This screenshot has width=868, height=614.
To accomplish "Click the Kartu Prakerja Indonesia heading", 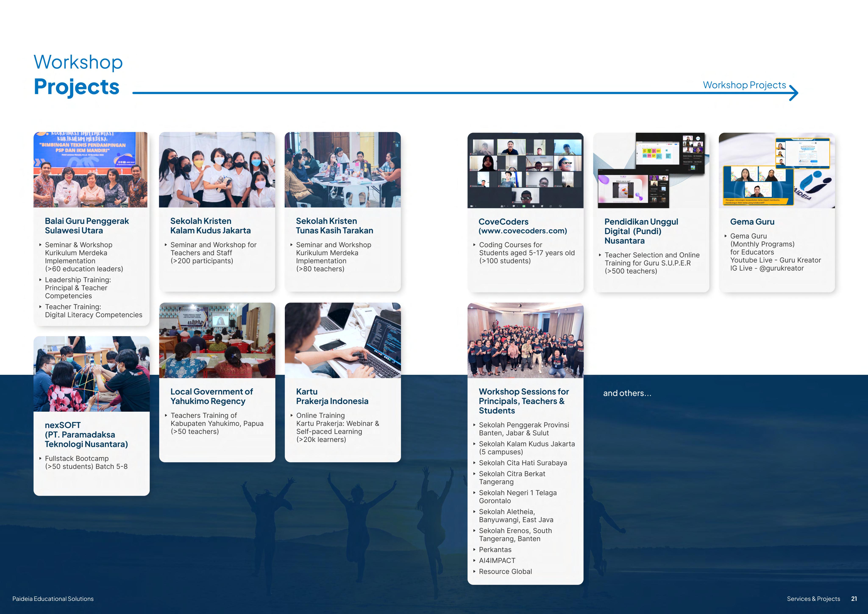I will 332,396.
